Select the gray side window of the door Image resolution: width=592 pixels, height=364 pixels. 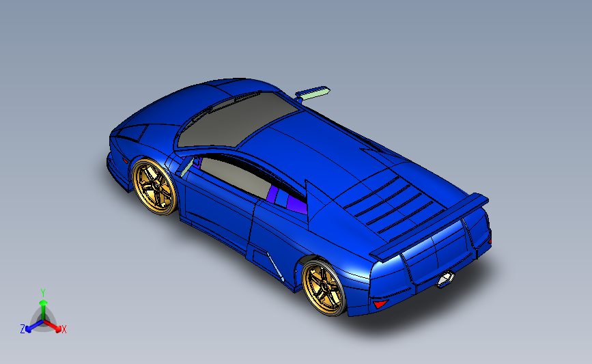[236, 178]
